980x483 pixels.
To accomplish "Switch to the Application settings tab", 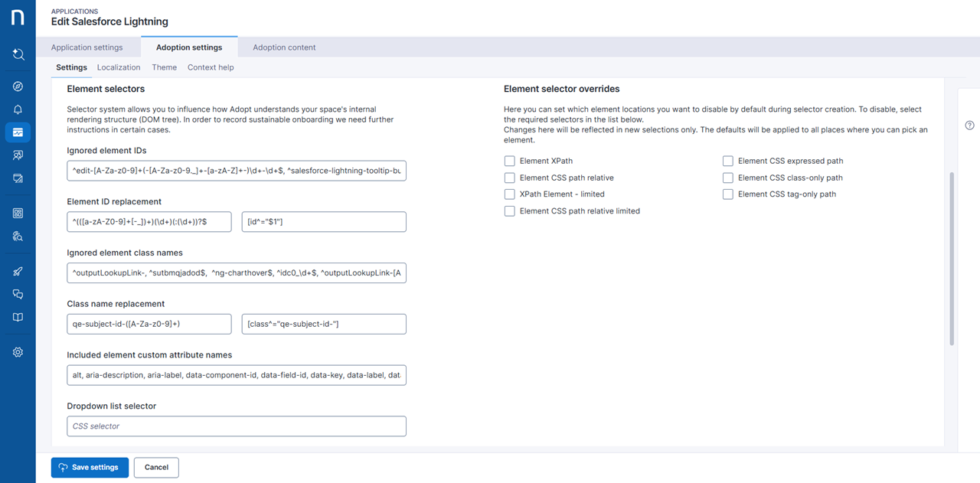I will 87,47.
